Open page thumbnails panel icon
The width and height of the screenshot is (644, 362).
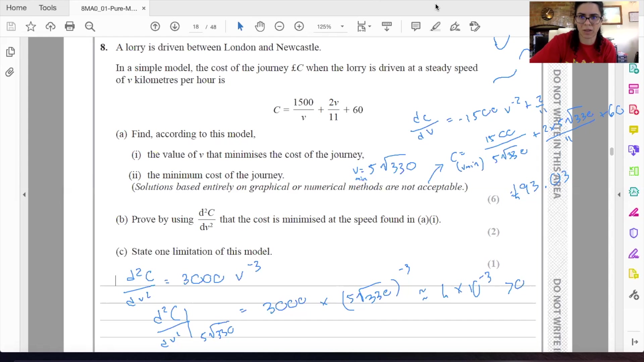(x=10, y=52)
